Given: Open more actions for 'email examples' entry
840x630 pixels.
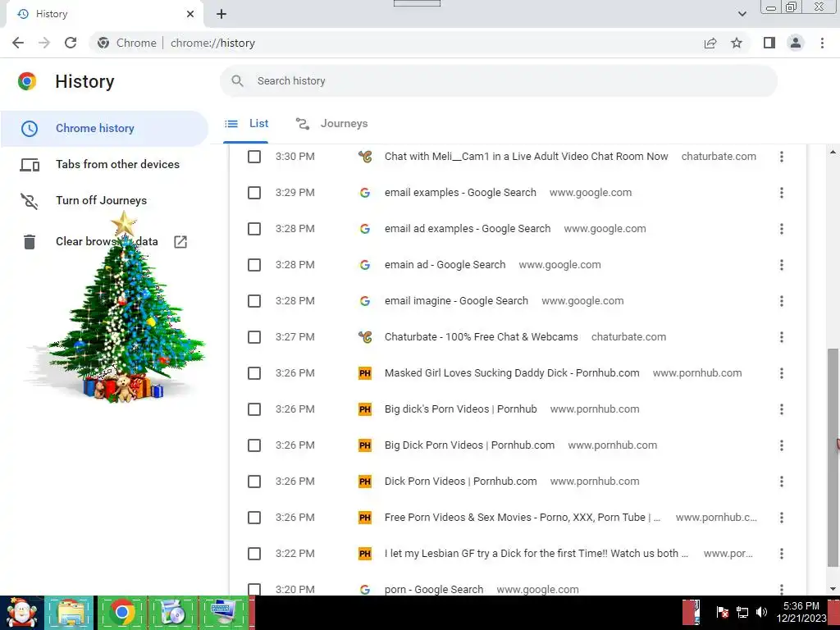Looking at the screenshot, I should 782,193.
